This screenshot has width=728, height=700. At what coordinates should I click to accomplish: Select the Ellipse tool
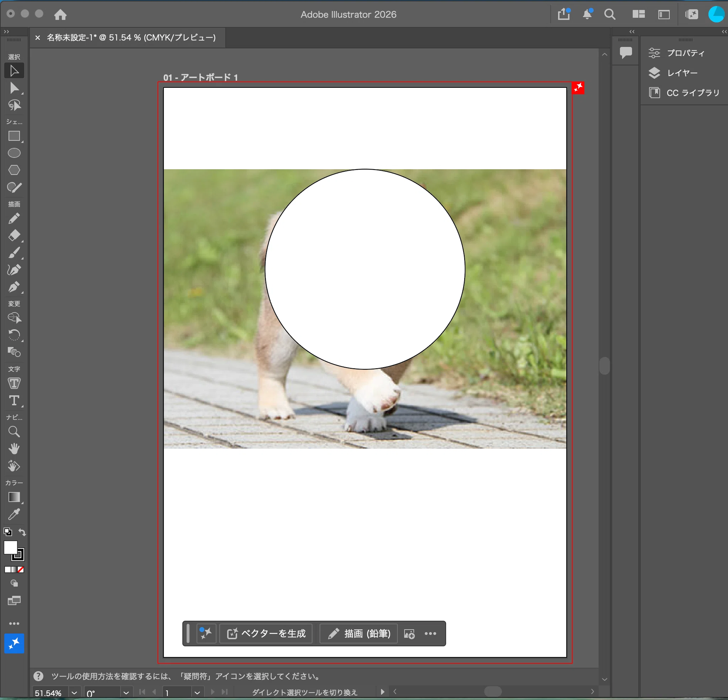14,153
